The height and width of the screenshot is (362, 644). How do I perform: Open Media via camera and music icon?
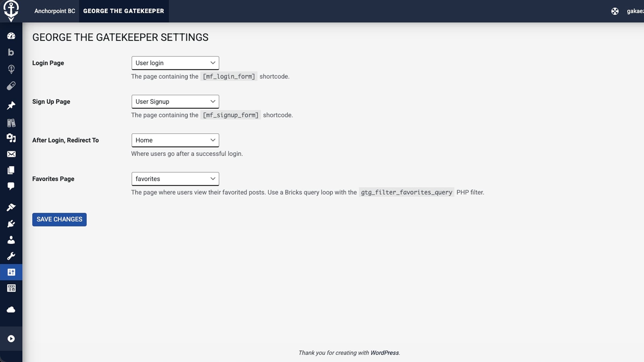click(11, 138)
